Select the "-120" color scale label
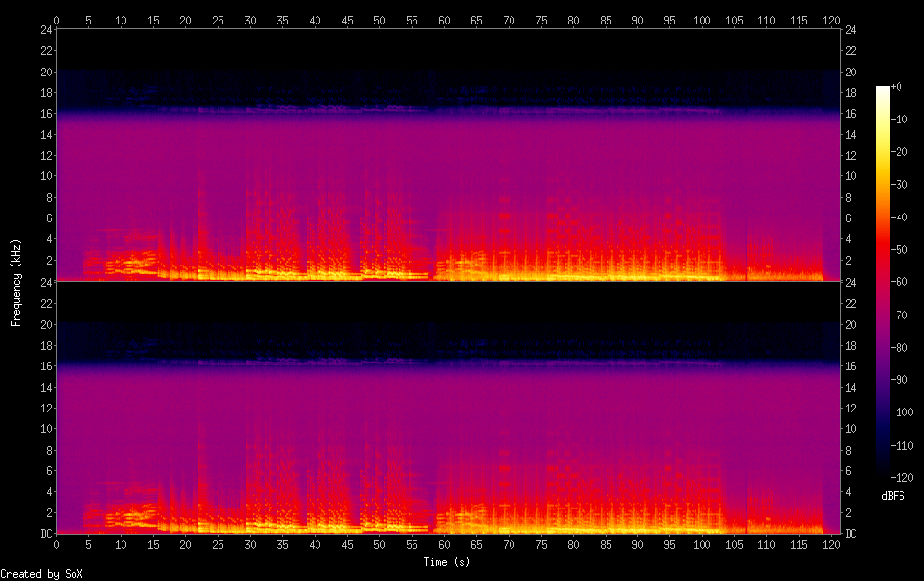 click(x=901, y=477)
